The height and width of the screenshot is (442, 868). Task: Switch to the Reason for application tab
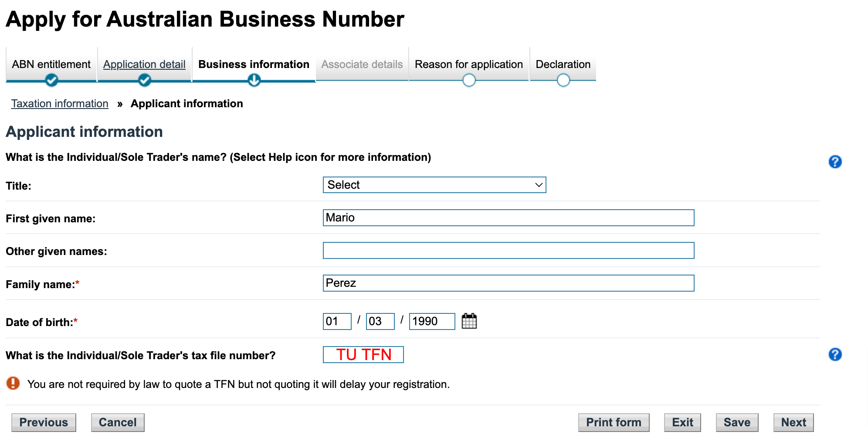[469, 64]
